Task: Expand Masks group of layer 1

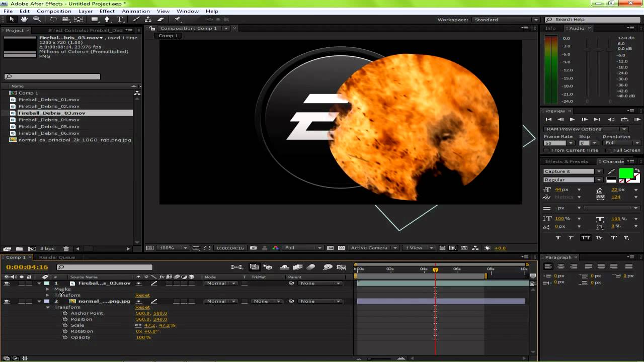Action: pyautogui.click(x=48, y=289)
